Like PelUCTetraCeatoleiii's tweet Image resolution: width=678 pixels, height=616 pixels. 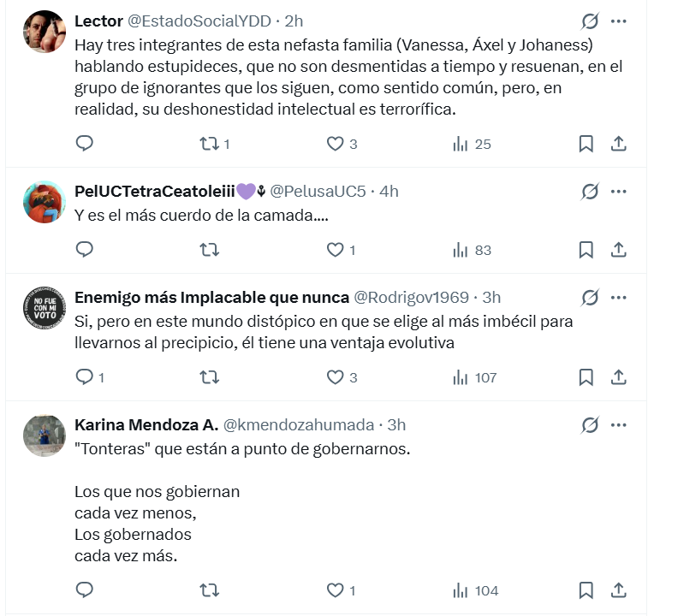point(335,250)
